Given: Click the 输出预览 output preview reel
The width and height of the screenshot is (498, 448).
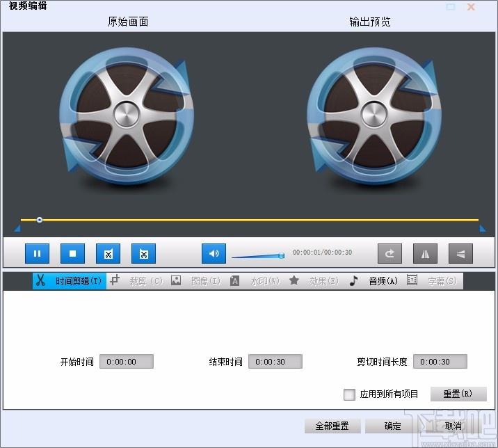Looking at the screenshot, I should coord(374,116).
